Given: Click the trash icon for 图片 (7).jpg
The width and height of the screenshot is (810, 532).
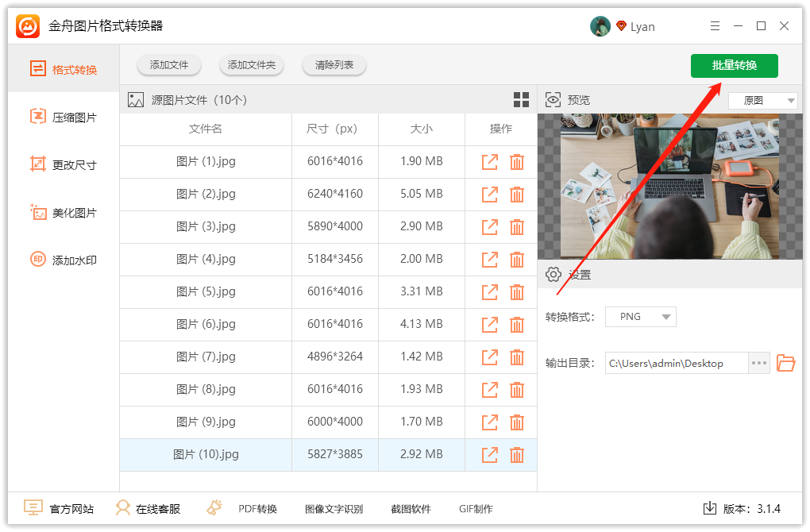Looking at the screenshot, I should pos(516,357).
